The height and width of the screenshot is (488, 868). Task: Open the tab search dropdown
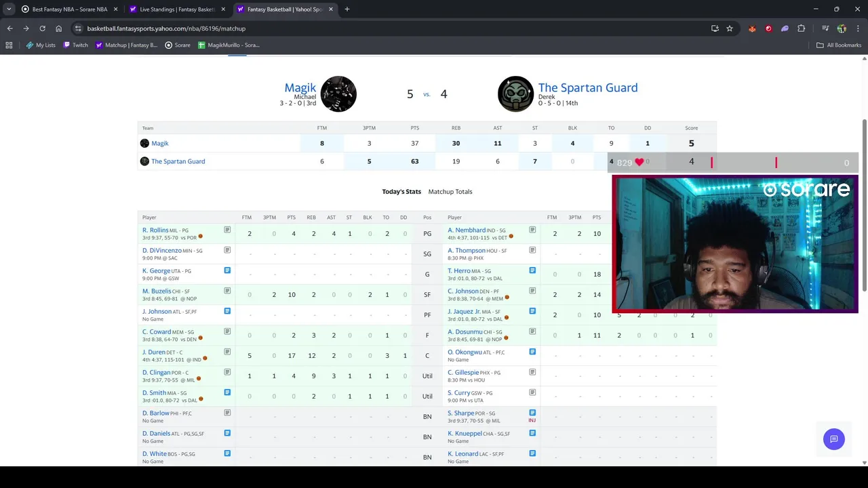point(9,9)
